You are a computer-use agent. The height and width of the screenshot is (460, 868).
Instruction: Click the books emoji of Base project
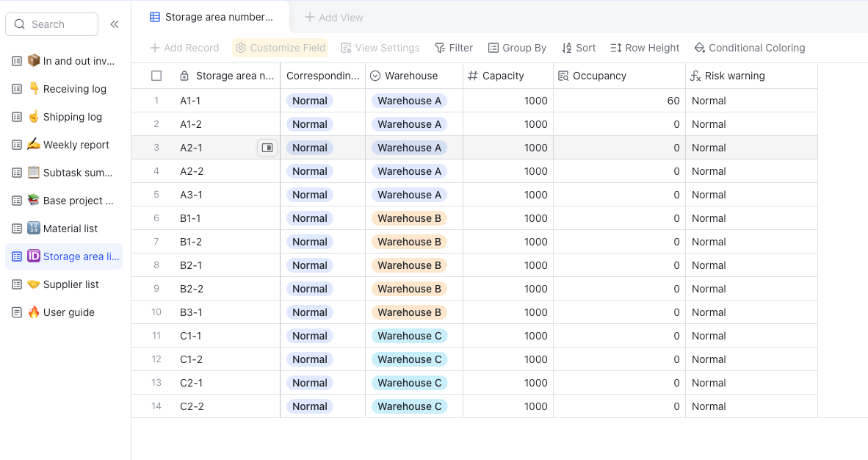click(x=34, y=200)
